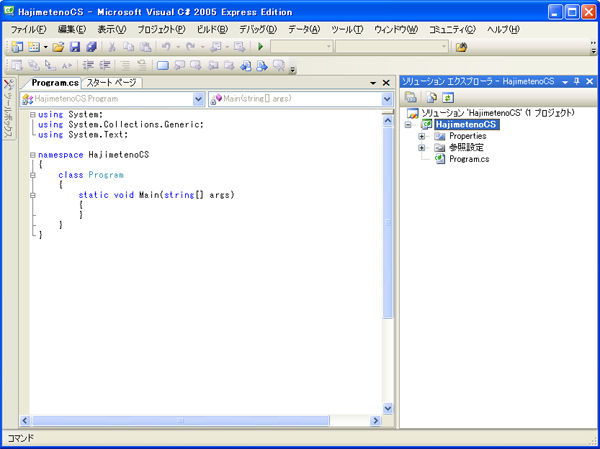
Task: Switch to the スタート ページ tab
Action: pyautogui.click(x=111, y=83)
